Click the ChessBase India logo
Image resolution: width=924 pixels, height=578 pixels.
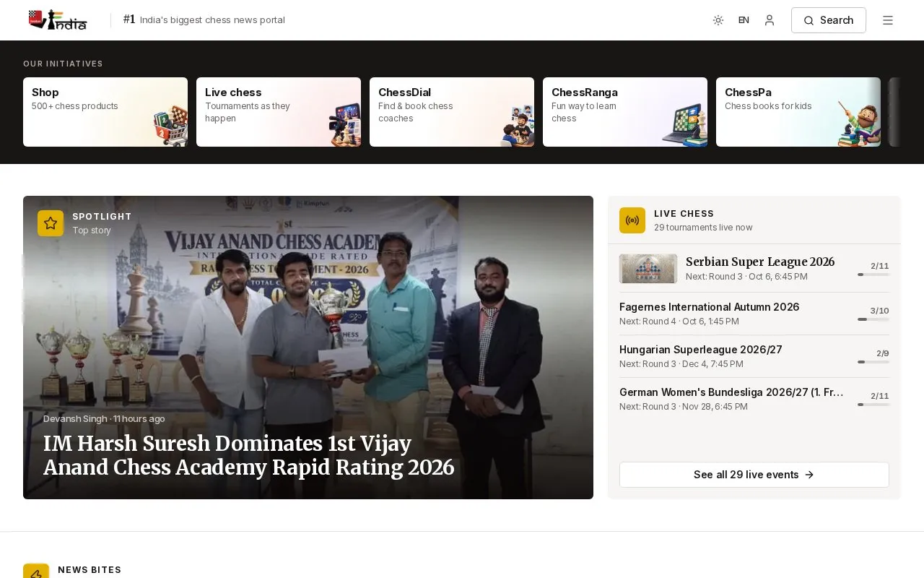(58, 20)
